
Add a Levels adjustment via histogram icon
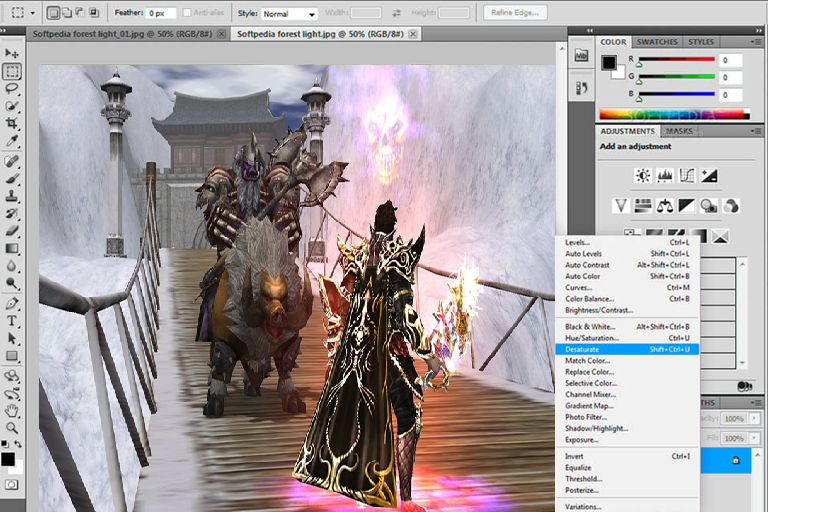(x=665, y=176)
